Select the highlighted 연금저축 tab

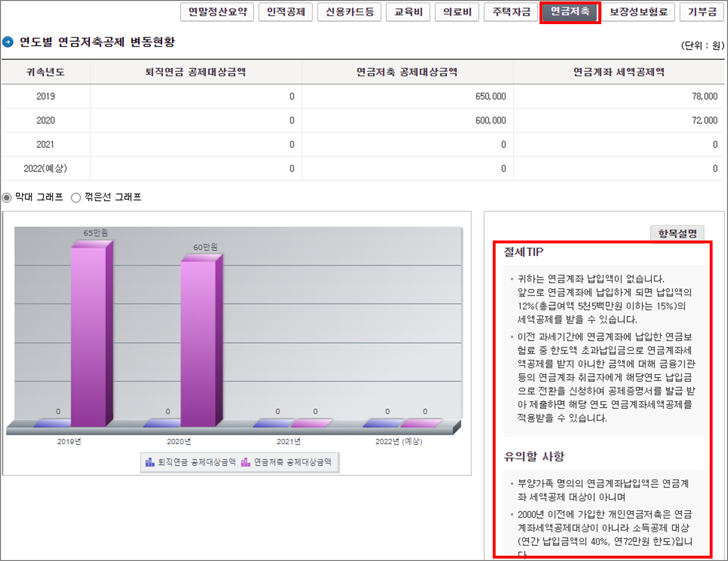[570, 12]
